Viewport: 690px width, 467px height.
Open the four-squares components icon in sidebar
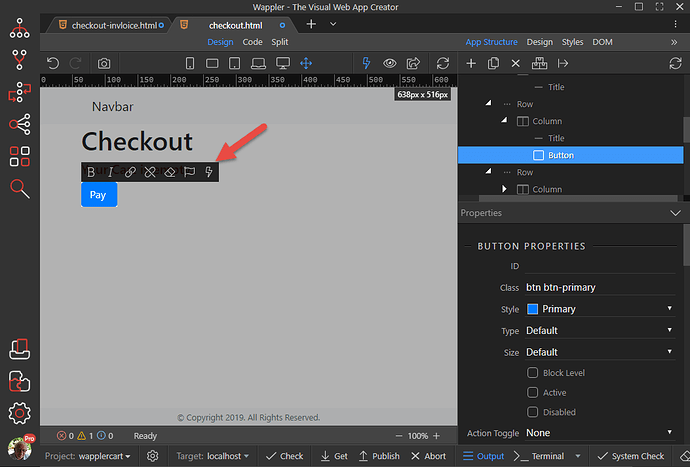pos(19,156)
